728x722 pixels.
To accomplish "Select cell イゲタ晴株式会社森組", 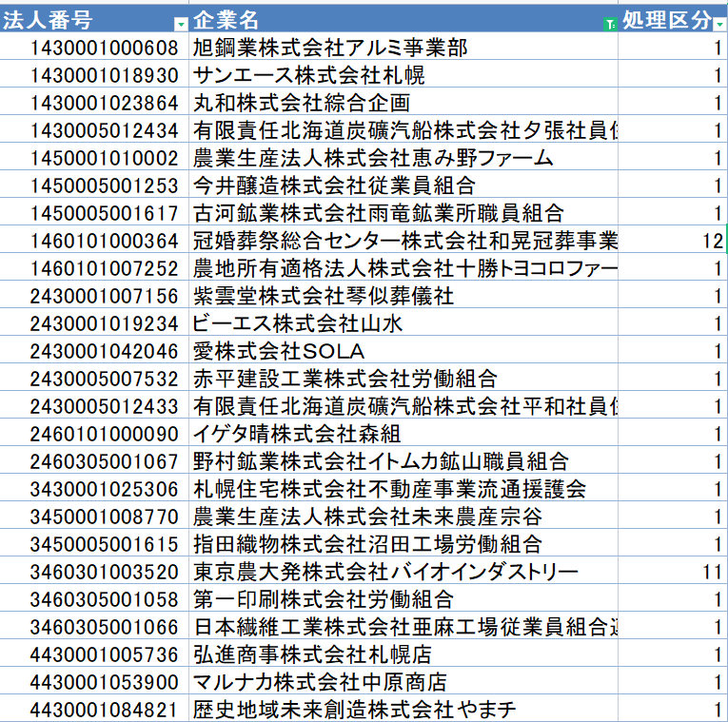I will (x=403, y=433).
